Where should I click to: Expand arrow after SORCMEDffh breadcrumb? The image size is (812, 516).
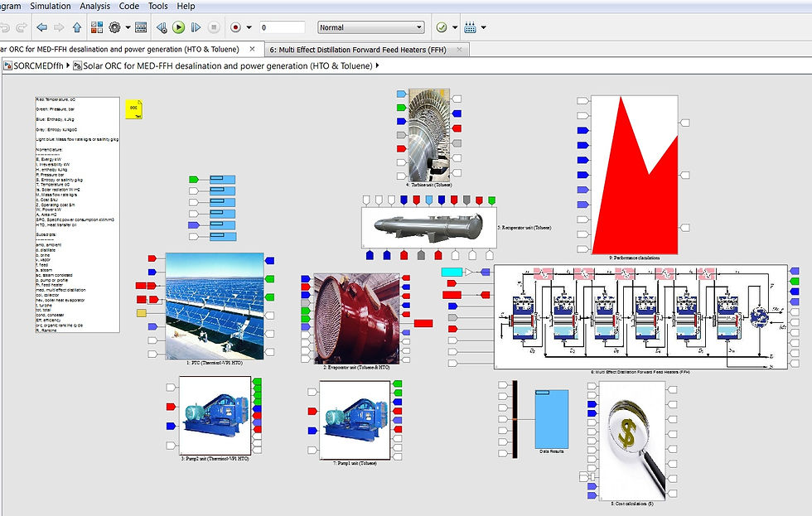coord(68,65)
